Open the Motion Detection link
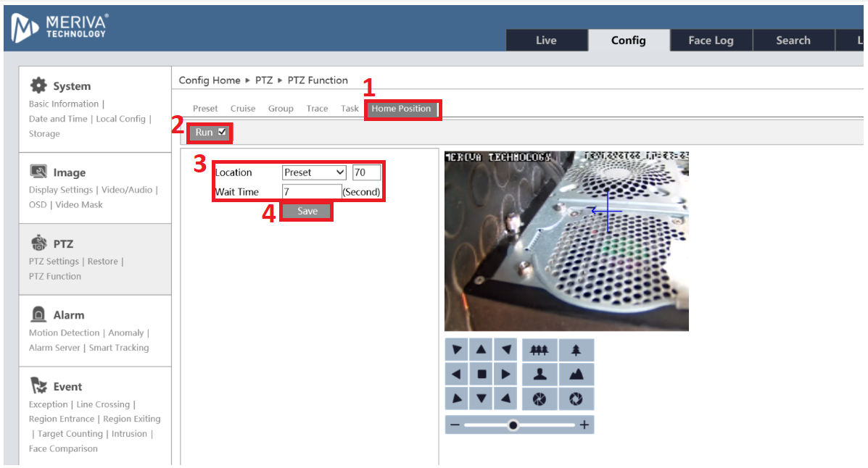 point(65,333)
